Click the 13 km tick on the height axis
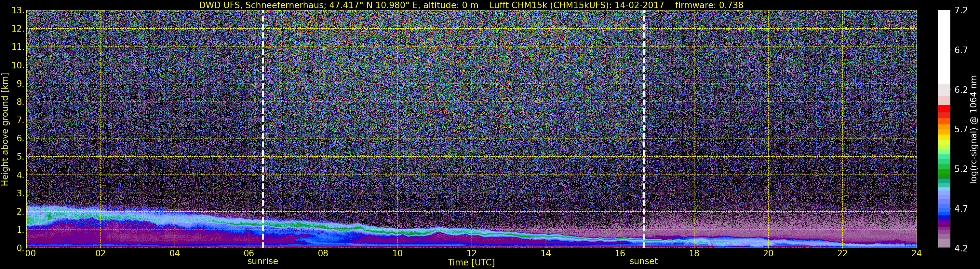The image size is (980, 269). (18, 11)
